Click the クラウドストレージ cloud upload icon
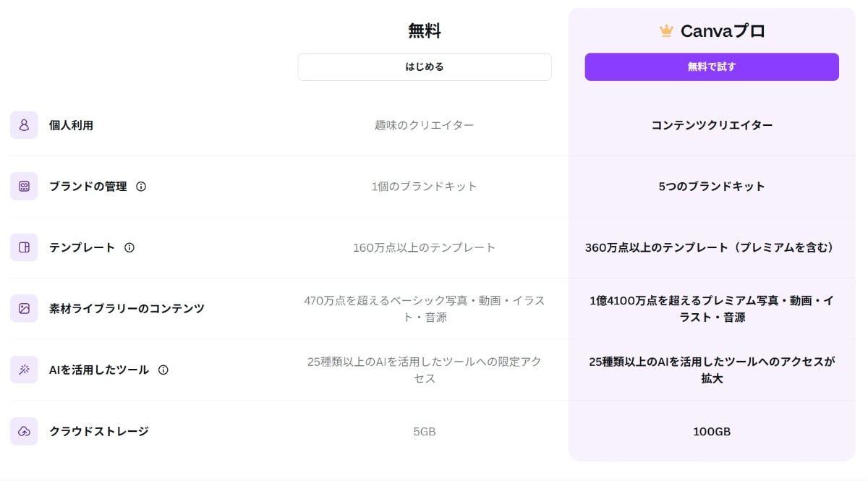Viewport: 868px width, 481px height. (24, 431)
